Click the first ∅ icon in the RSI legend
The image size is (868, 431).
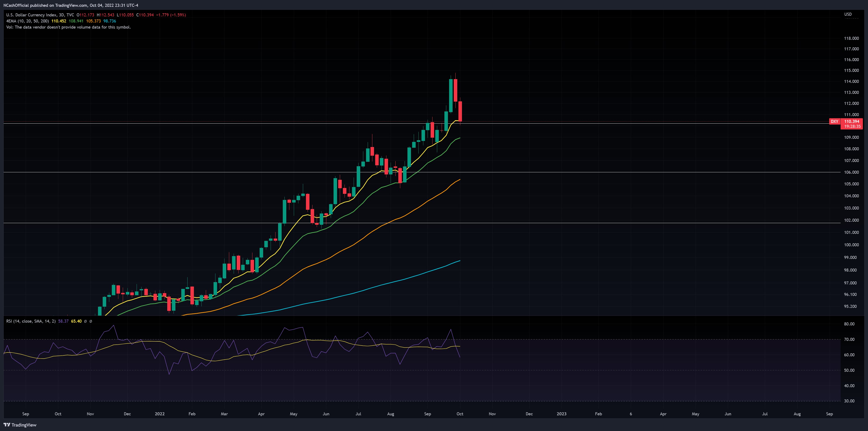(85, 321)
